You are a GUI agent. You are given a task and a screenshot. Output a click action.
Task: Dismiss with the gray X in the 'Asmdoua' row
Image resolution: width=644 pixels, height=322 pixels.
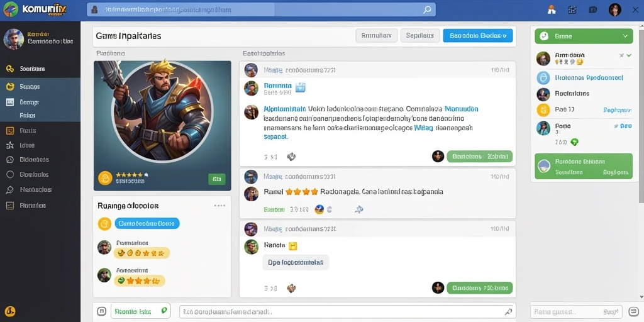(621, 55)
